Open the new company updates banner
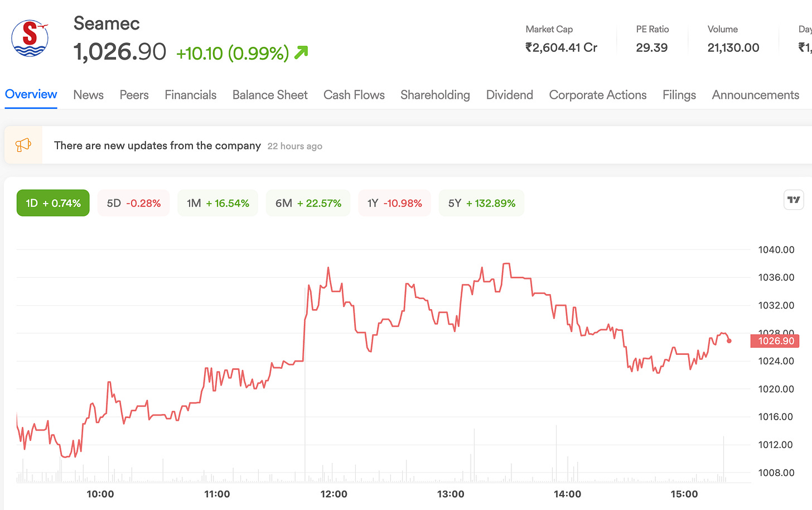The image size is (812, 510). click(x=408, y=145)
